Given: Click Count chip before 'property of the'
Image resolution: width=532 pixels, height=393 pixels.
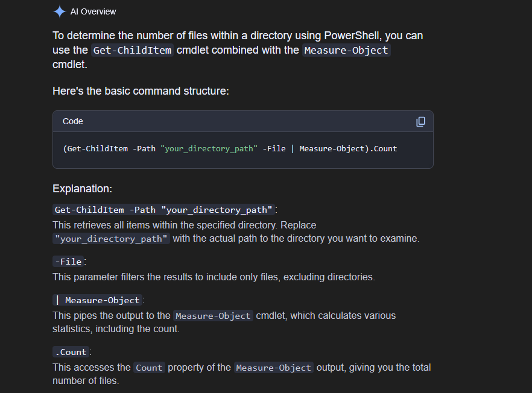Looking at the screenshot, I should click(x=150, y=368).
